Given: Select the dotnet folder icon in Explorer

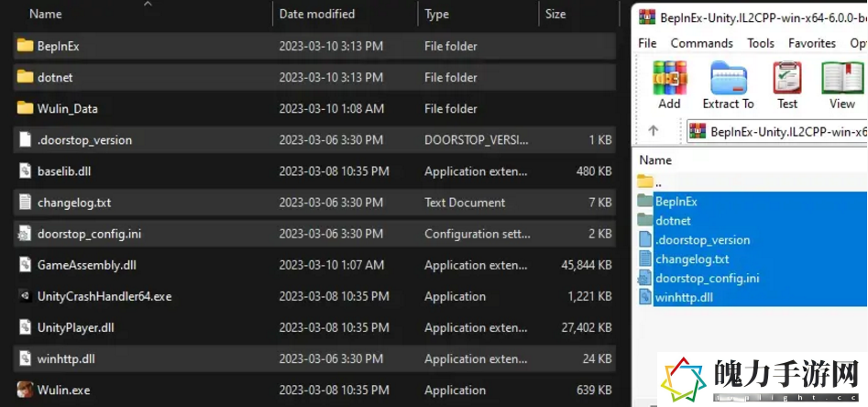Looking at the screenshot, I should click(x=25, y=77).
